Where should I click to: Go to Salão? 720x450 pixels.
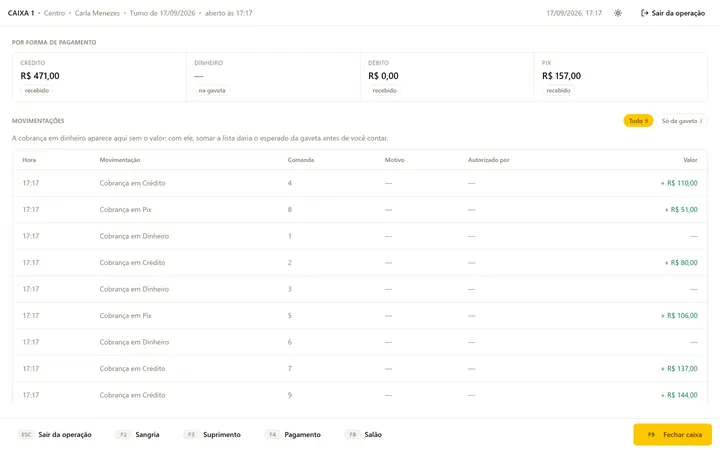click(363, 434)
